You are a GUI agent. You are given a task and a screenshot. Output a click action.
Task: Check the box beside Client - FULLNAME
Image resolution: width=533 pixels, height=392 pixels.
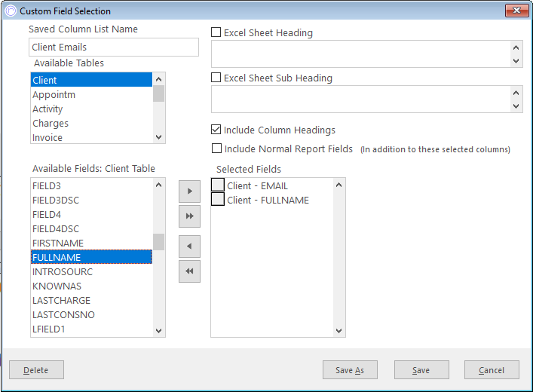tap(218, 199)
